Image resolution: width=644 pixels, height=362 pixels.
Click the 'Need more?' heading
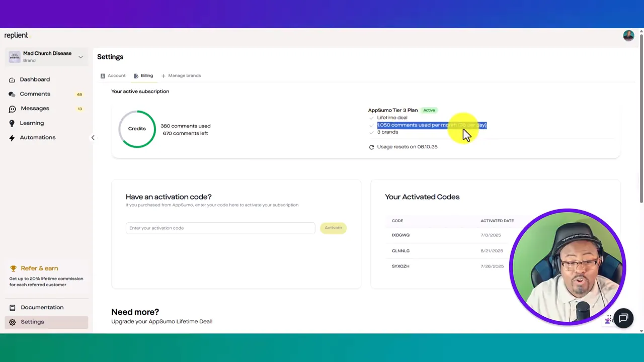pyautogui.click(x=135, y=312)
